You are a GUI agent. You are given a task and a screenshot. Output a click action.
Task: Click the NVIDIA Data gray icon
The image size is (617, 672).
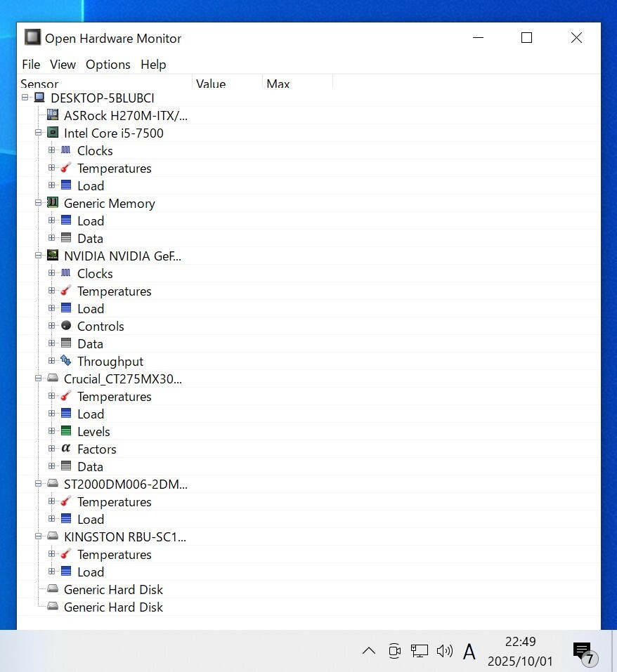(x=66, y=343)
